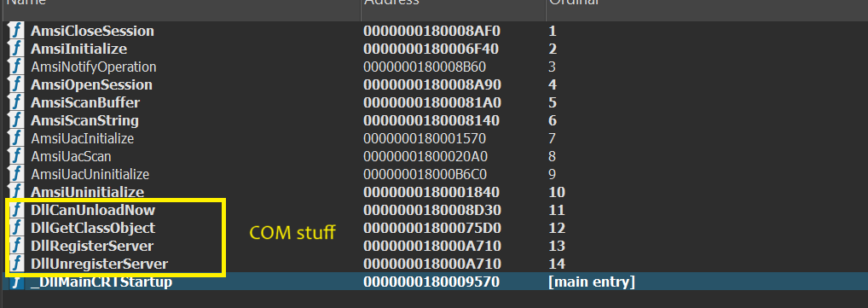Select the AmsiNotifyOperation export name
Screen dimensions: 868x308
pos(94,67)
